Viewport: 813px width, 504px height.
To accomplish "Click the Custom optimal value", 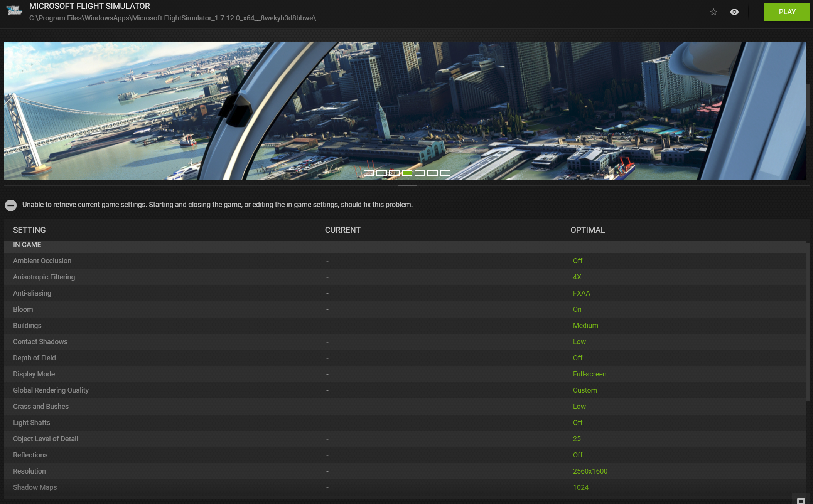I will point(585,390).
